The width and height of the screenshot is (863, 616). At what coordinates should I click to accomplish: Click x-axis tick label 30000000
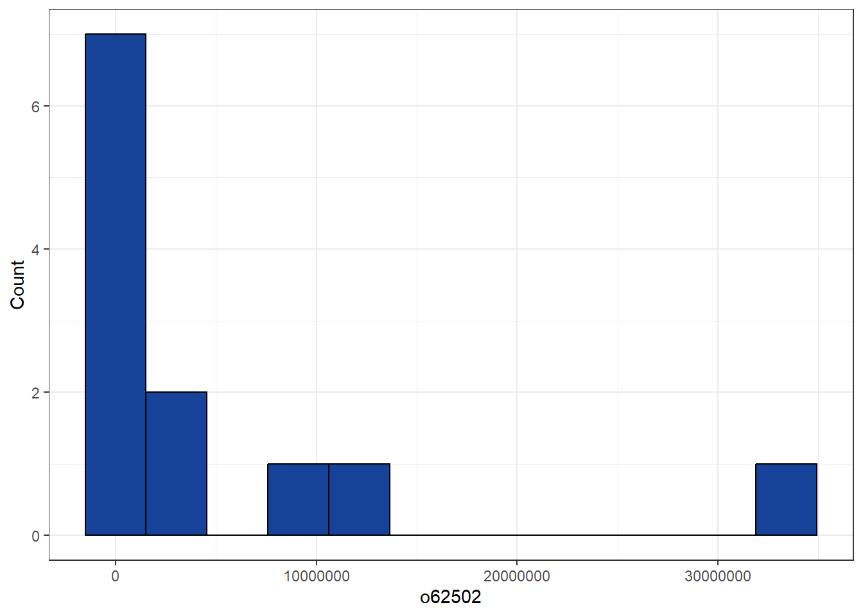pyautogui.click(x=718, y=576)
